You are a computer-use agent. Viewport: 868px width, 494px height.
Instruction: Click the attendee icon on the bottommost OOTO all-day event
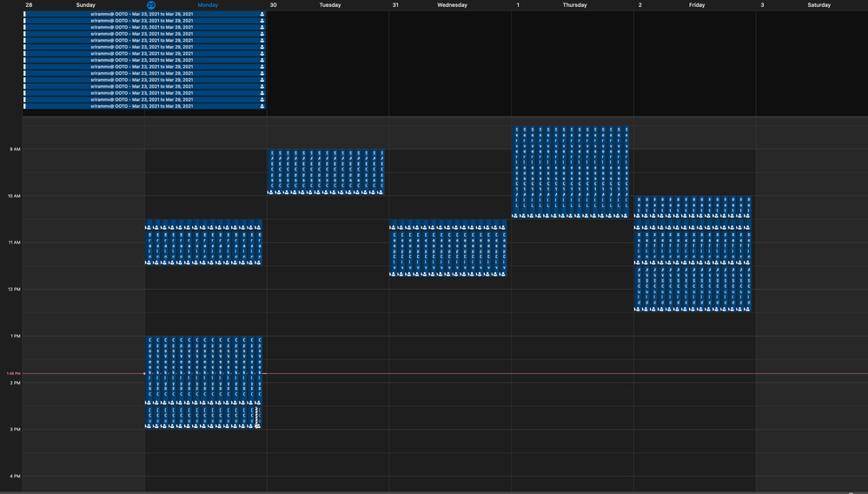click(x=262, y=106)
